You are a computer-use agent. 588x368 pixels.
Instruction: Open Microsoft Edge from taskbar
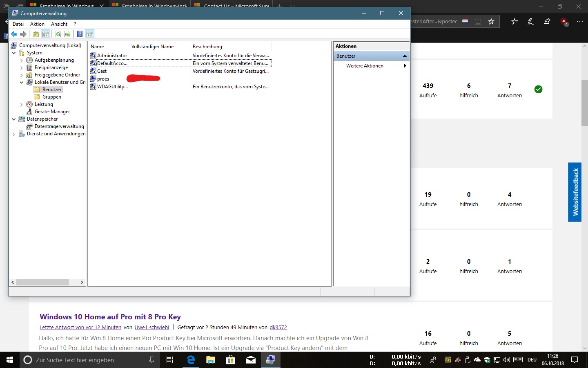pos(190,360)
